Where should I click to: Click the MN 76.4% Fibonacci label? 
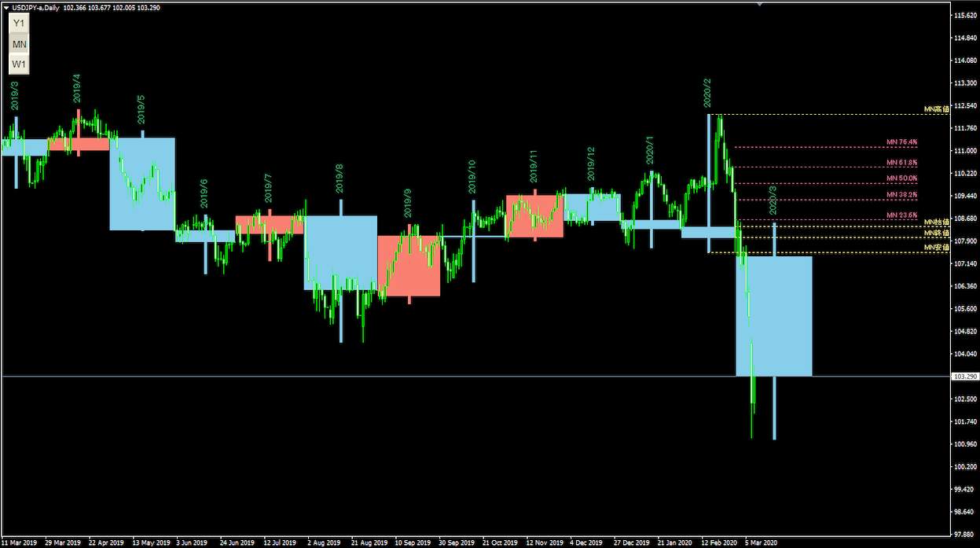tap(901, 142)
